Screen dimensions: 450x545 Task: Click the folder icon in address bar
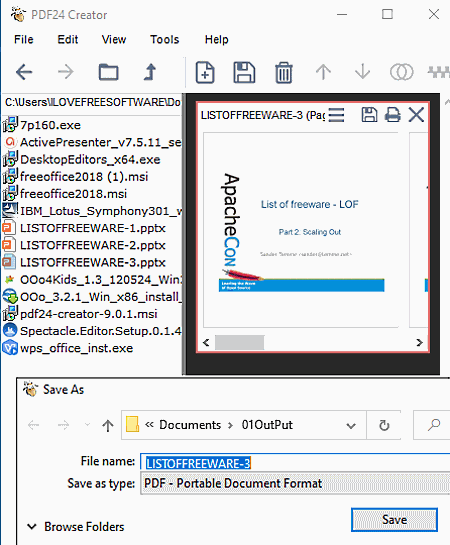pos(132,424)
